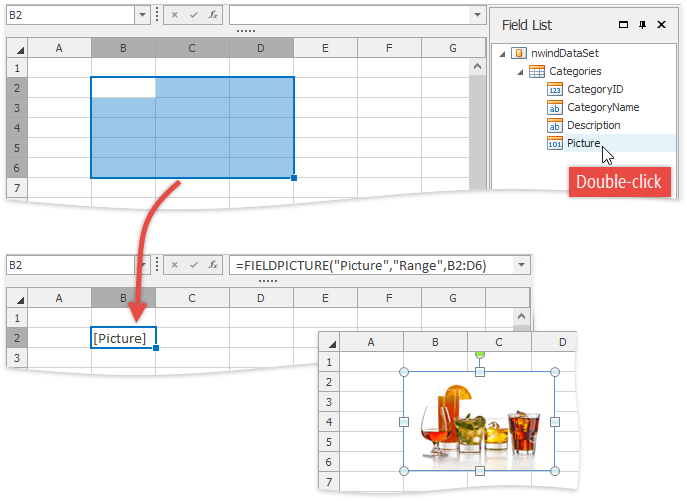Select column E header in top spreadsheet
The image size is (687, 501).
point(325,48)
